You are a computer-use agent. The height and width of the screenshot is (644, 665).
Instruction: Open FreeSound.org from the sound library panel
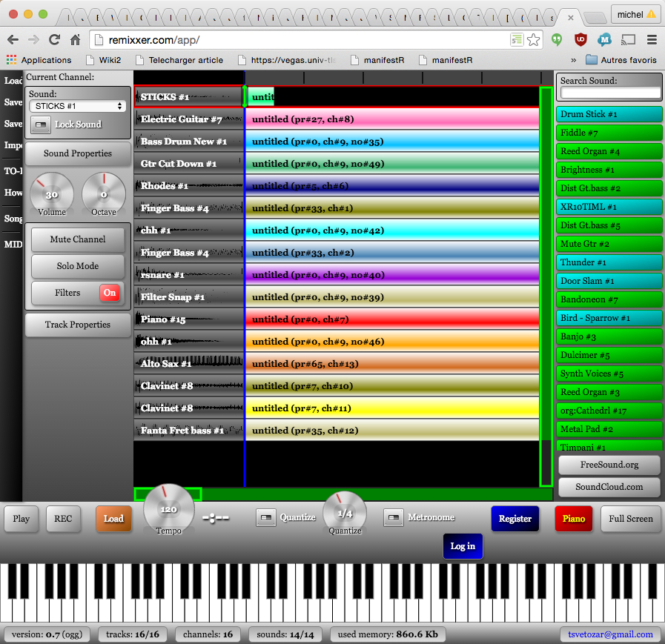coord(609,465)
